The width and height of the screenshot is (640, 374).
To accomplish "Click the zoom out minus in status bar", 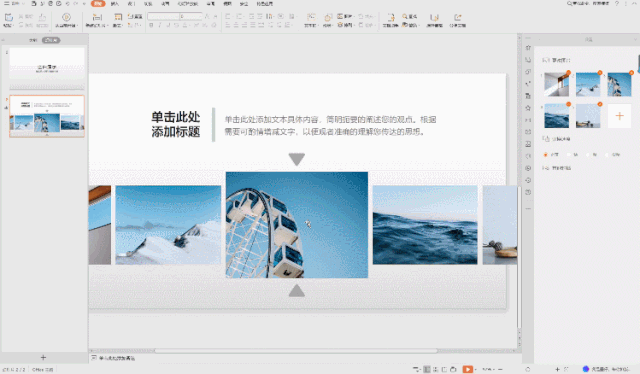I will pos(500,369).
